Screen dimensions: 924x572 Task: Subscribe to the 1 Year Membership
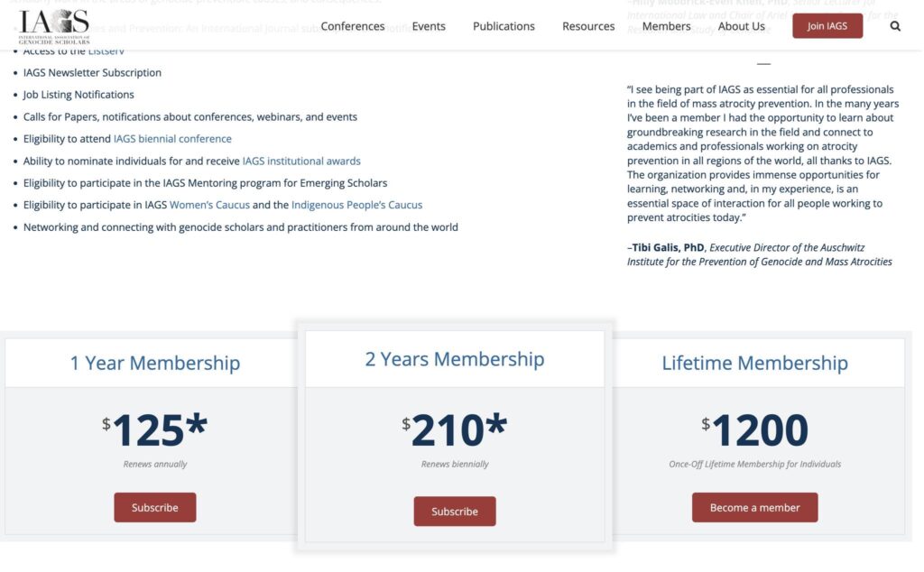155,507
